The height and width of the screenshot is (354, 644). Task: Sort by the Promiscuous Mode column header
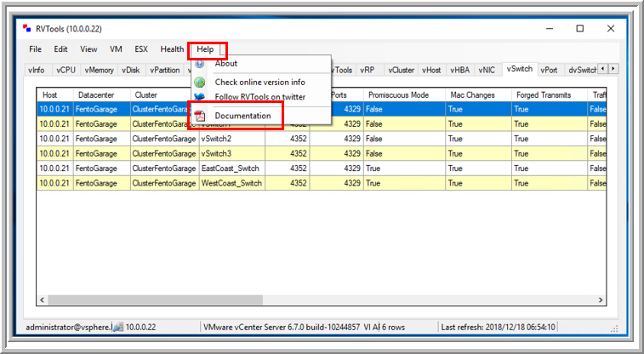click(x=397, y=94)
